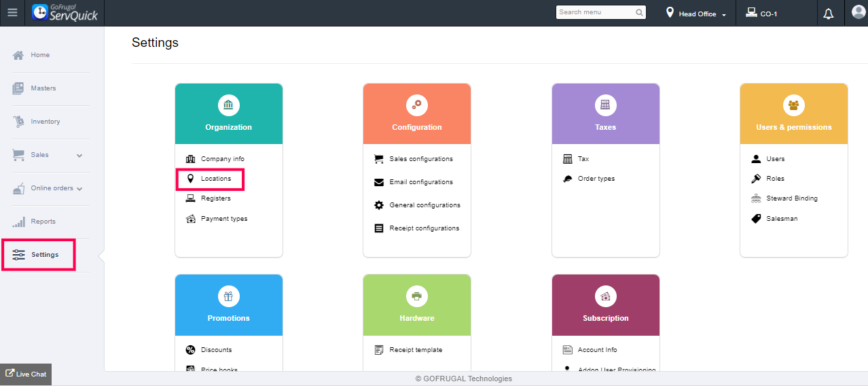Click the Users person icon
868x386 pixels.
756,159
